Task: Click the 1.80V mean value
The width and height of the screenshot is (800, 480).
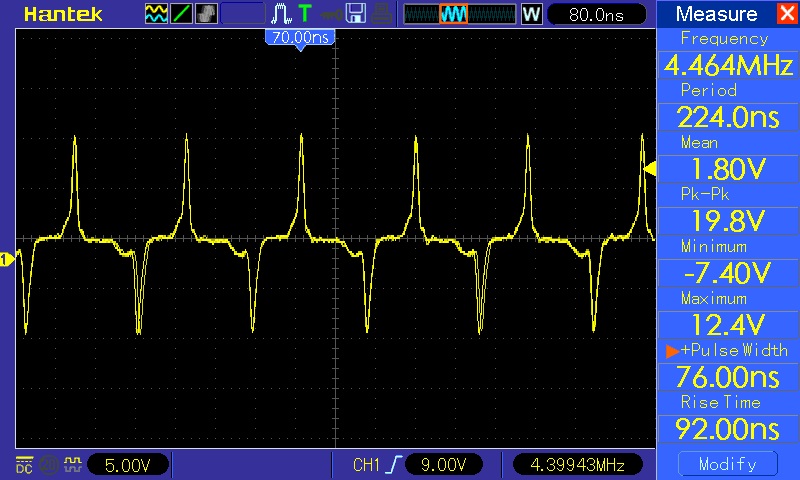Action: [728, 169]
